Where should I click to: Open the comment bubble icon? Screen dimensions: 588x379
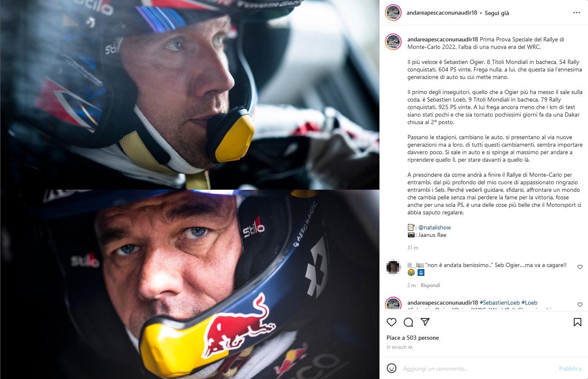(x=408, y=322)
